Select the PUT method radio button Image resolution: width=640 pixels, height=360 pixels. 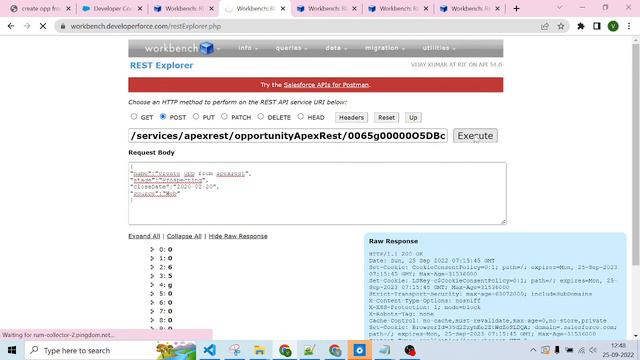196,117
